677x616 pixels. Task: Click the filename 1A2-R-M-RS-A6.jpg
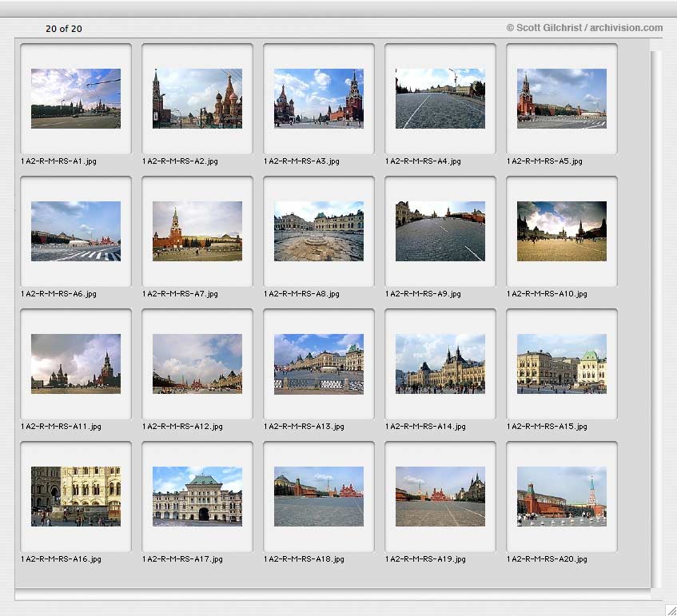(x=58, y=293)
